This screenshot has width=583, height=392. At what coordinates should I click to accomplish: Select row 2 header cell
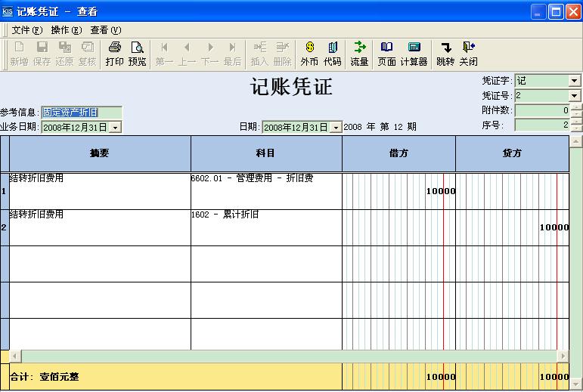point(5,227)
